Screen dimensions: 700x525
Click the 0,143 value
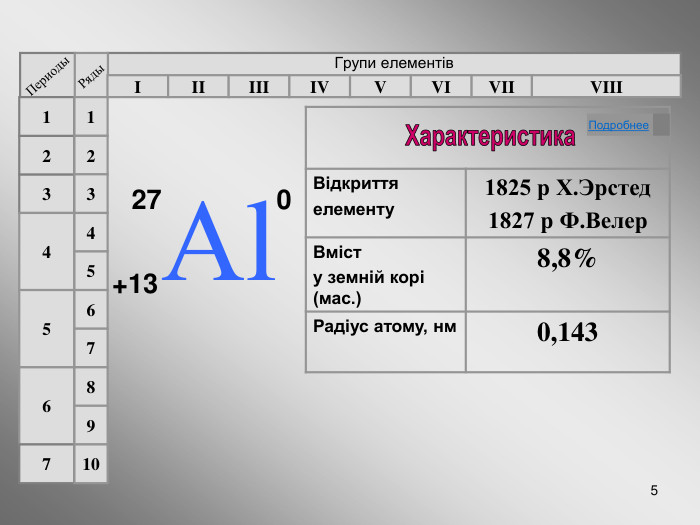pyautogui.click(x=567, y=332)
